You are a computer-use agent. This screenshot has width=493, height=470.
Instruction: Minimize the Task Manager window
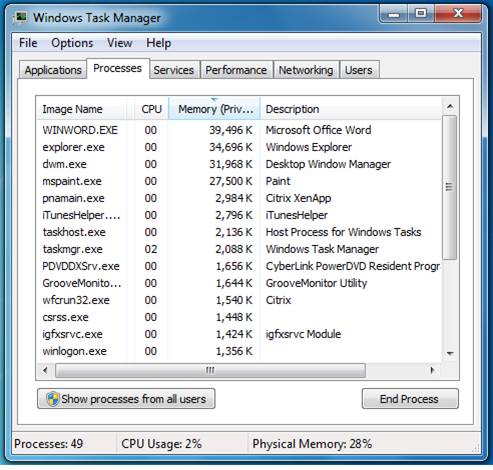click(x=393, y=14)
